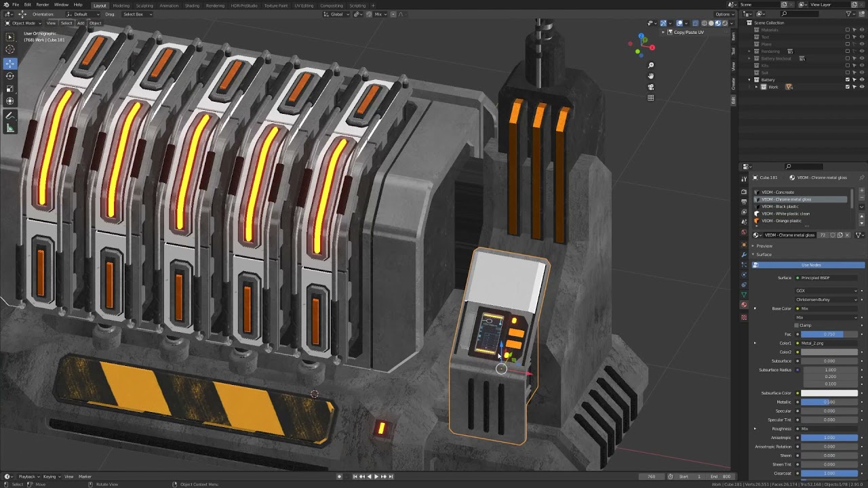Collapse the Surface panel
Viewport: 868px width, 488px height.
point(764,255)
